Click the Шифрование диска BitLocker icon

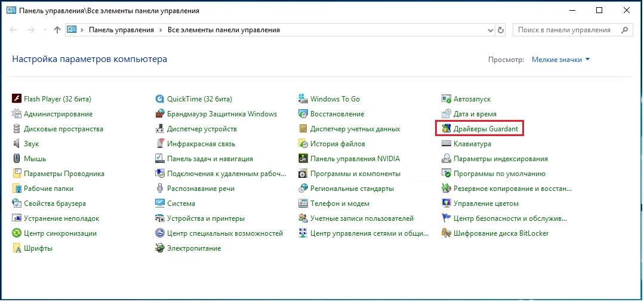point(446,233)
